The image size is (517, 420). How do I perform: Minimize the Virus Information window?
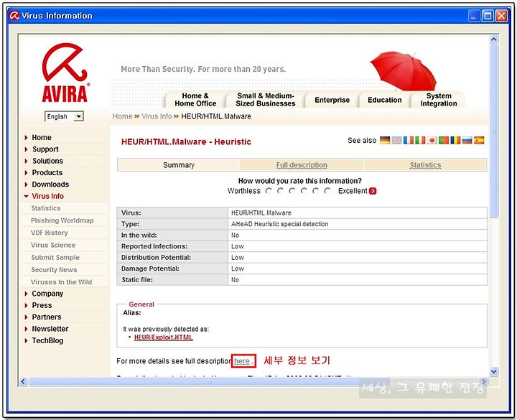click(474, 16)
